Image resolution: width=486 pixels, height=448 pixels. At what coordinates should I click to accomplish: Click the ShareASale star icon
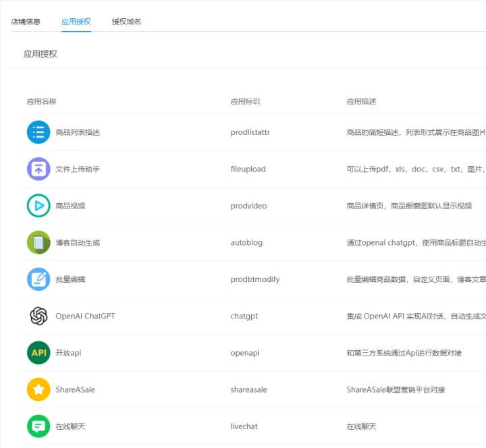(38, 389)
